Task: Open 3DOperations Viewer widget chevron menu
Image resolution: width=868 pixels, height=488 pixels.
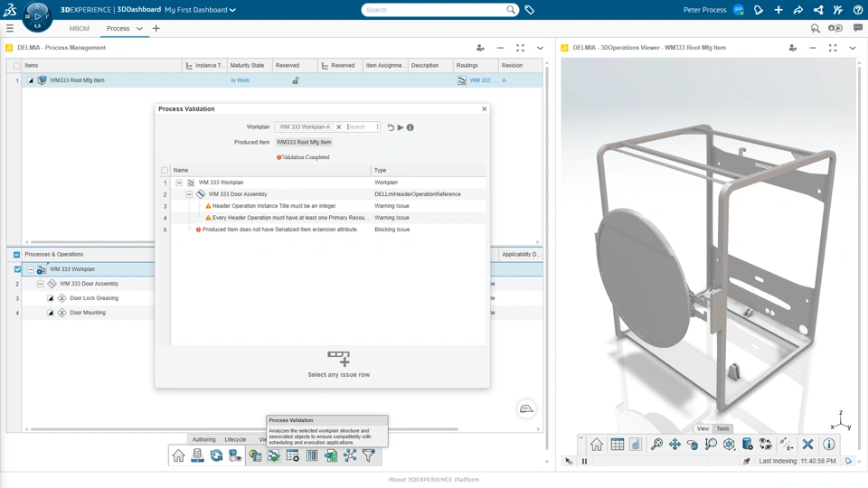Action: (853, 48)
